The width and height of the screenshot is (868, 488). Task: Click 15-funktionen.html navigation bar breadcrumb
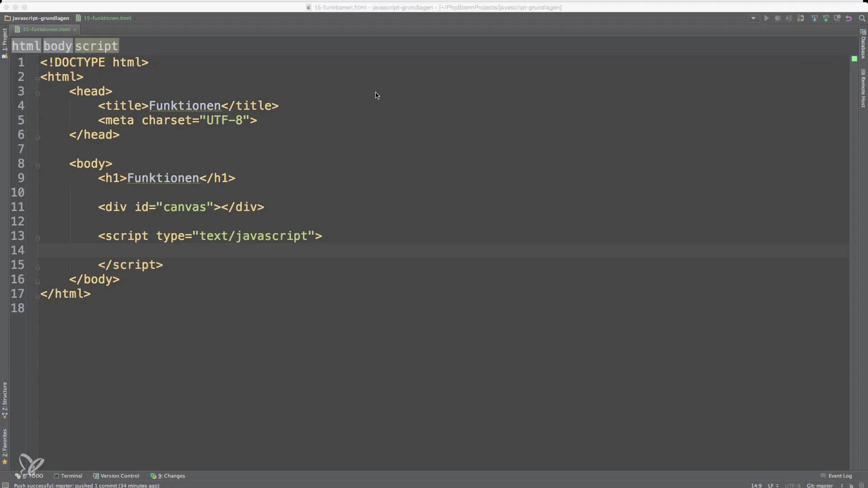coord(104,18)
